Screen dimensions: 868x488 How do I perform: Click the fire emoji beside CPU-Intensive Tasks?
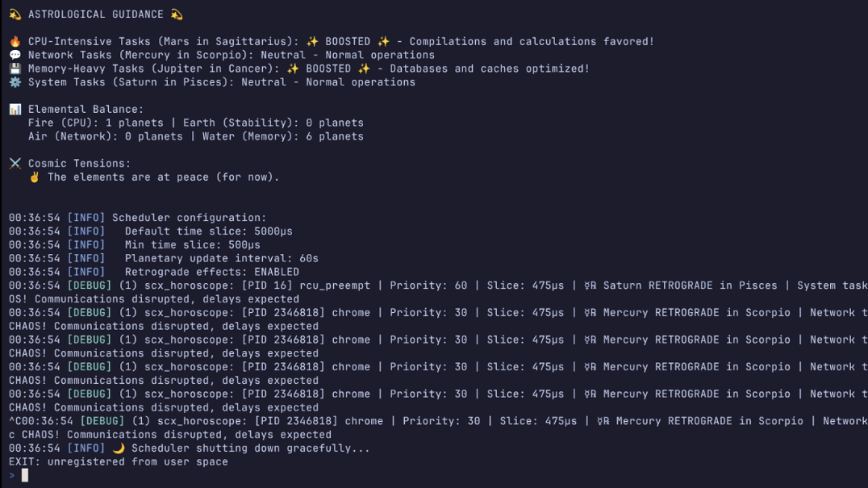pyautogui.click(x=15, y=41)
